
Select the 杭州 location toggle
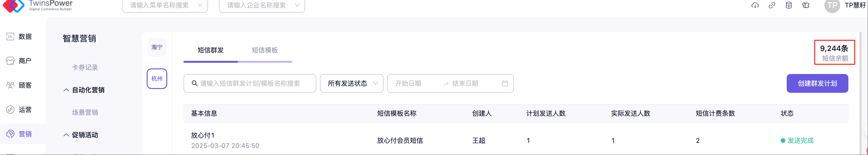point(157,79)
